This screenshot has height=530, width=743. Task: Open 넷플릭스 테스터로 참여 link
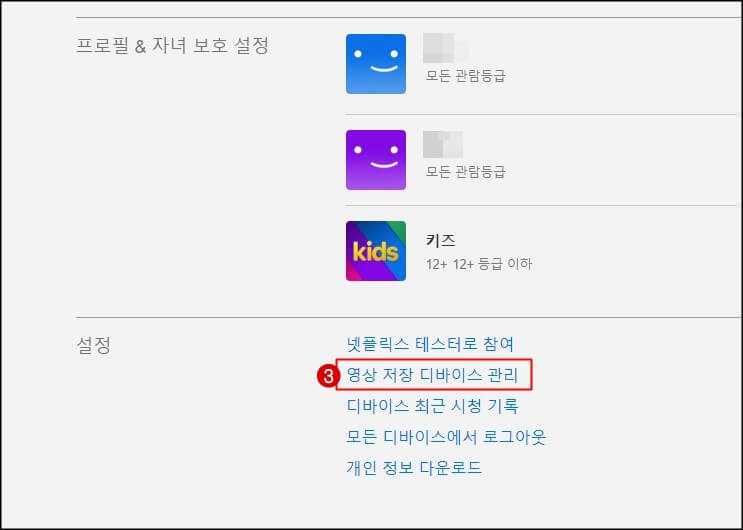(x=430, y=344)
